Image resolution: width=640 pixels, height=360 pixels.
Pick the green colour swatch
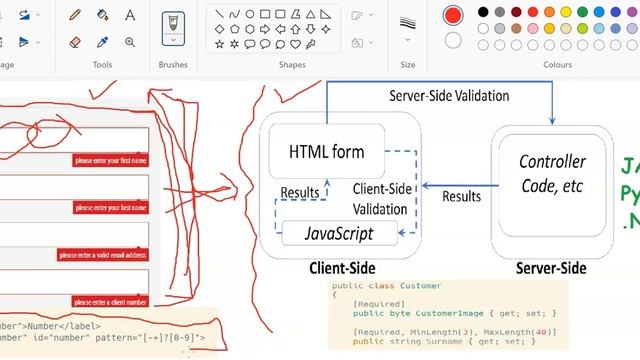(x=582, y=12)
